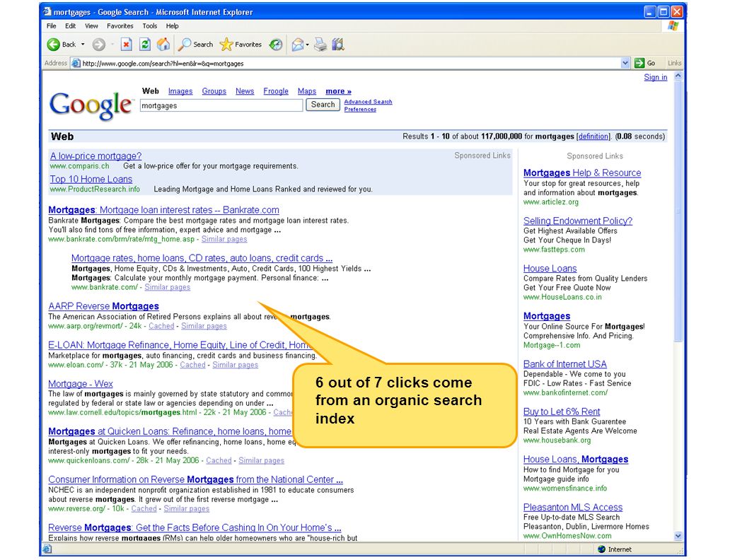Screen dimensions: 747x560
Task: Click the address bar URL field
Action: [x=351, y=63]
